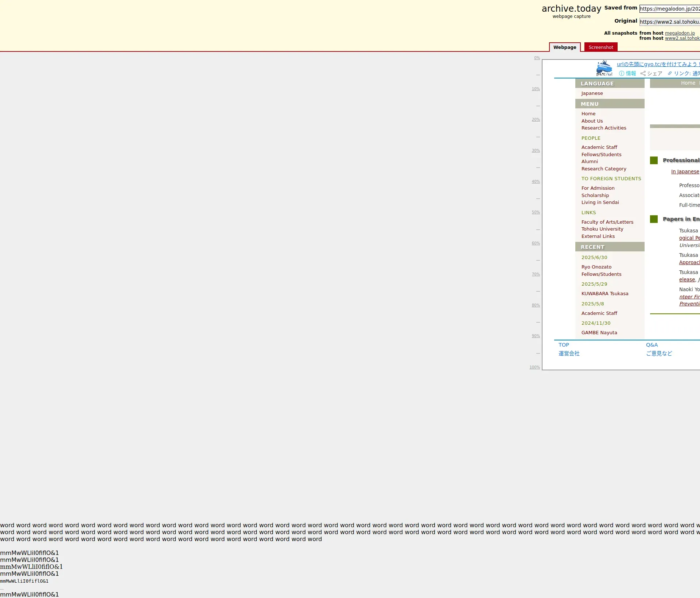
Task: Select the Webpage tab
Action: point(564,47)
